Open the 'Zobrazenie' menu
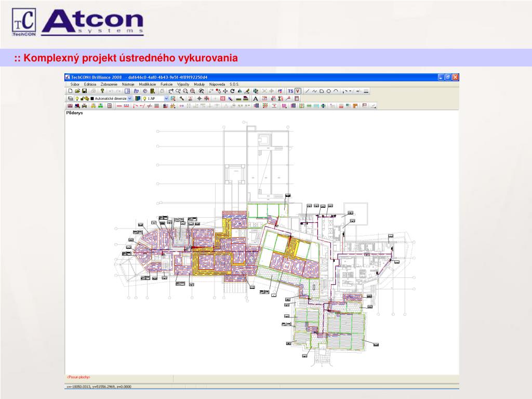The height and width of the screenshot is (399, 532). coord(109,84)
